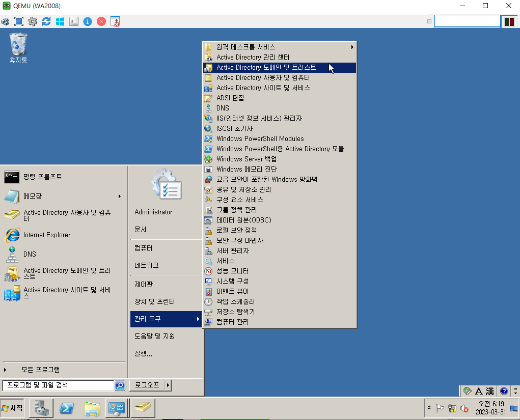Expand 모든 프로그램 list

pos(64,370)
